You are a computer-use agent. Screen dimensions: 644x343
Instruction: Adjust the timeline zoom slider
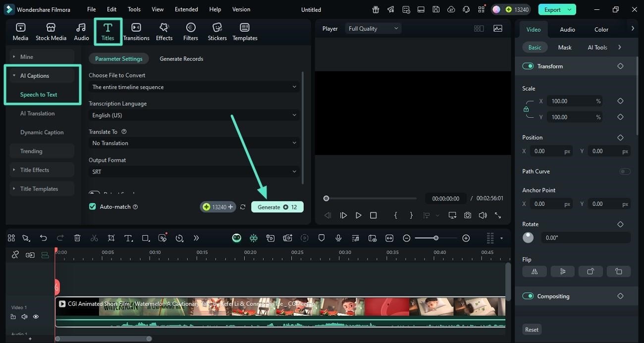(436, 238)
